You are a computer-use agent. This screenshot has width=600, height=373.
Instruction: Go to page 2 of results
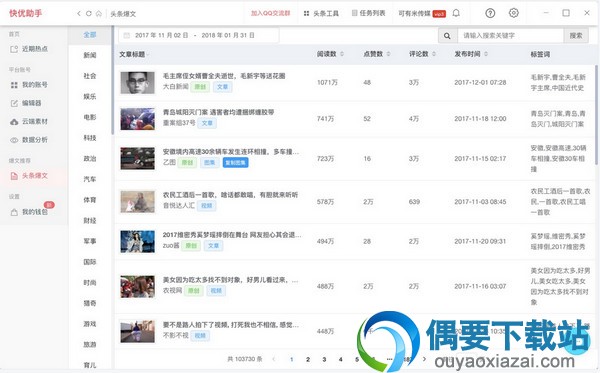[x=308, y=359]
